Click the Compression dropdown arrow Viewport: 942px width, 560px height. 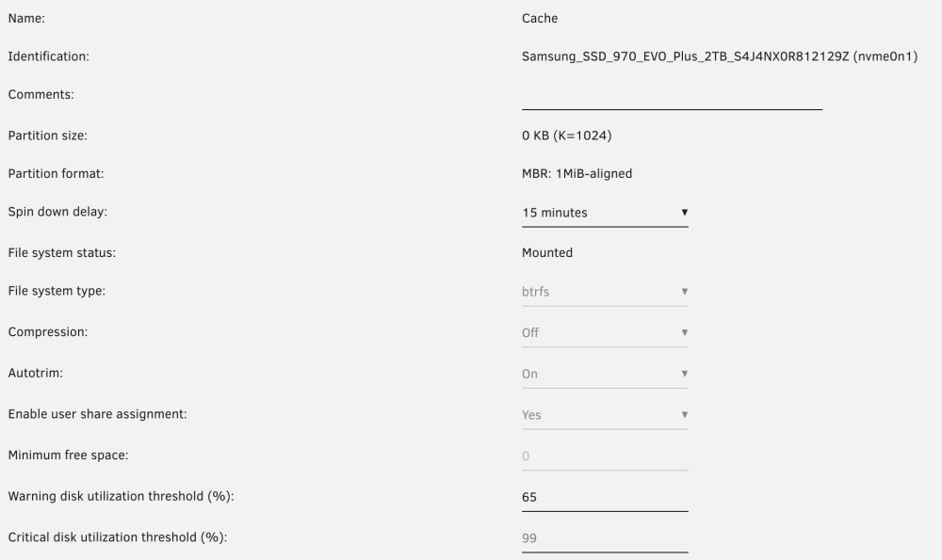(x=684, y=332)
